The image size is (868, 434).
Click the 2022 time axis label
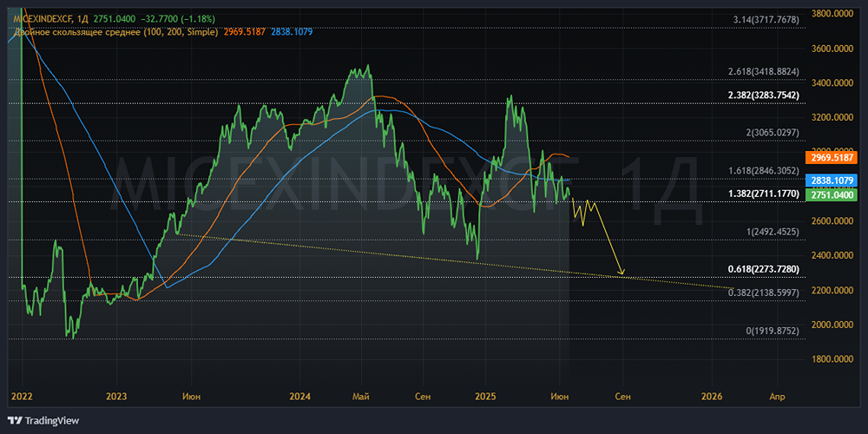(x=23, y=397)
